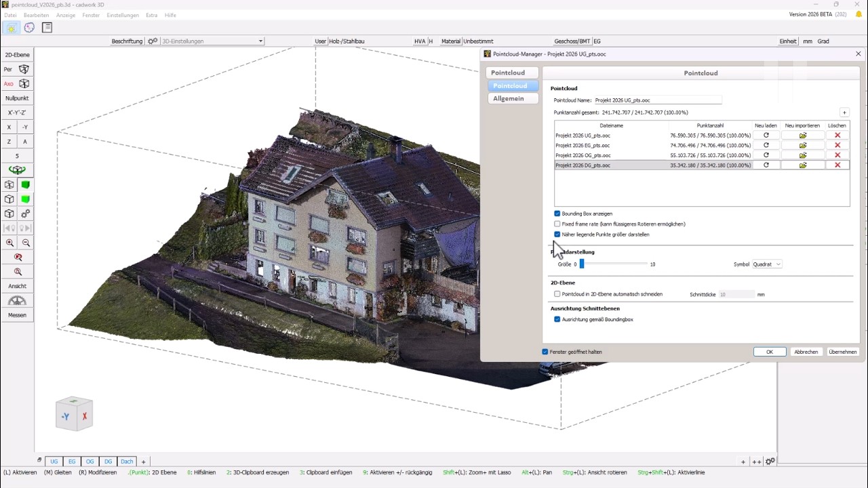The width and height of the screenshot is (868, 488).
Task: Click the -Y view direction button
Action: click(x=25, y=127)
